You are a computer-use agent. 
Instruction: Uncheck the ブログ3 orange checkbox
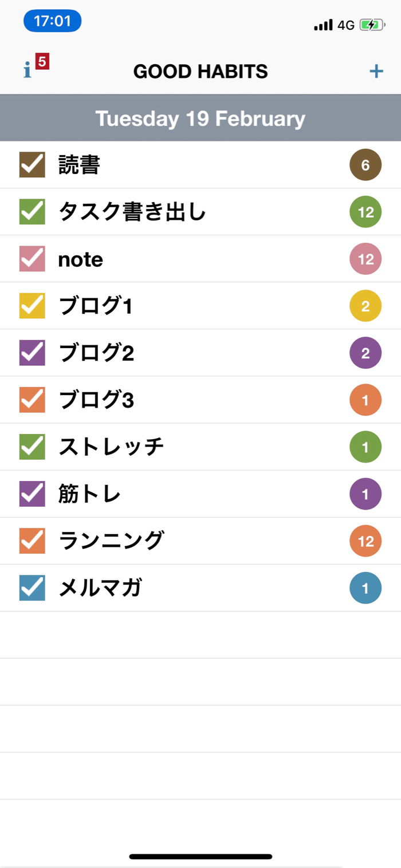(32, 400)
